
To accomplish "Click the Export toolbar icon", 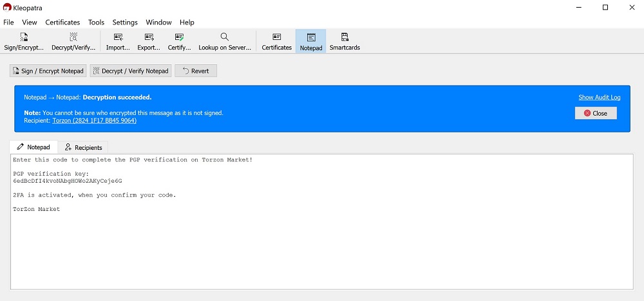I will click(x=149, y=41).
